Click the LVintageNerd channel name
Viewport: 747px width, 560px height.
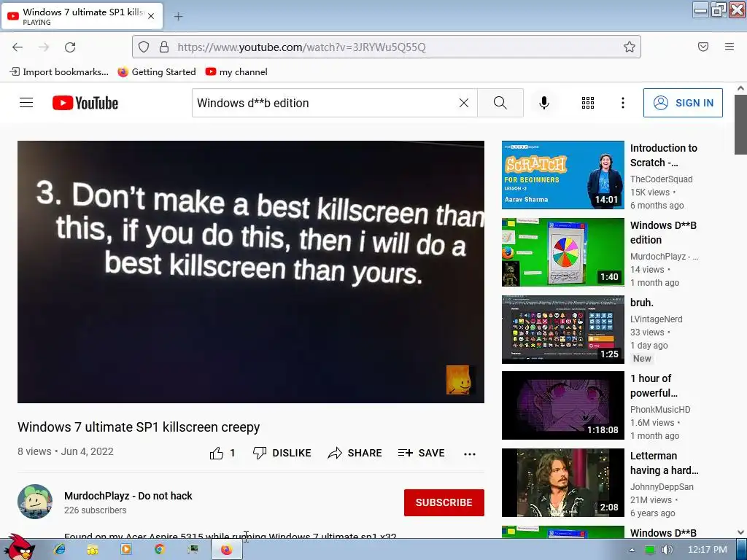point(656,319)
